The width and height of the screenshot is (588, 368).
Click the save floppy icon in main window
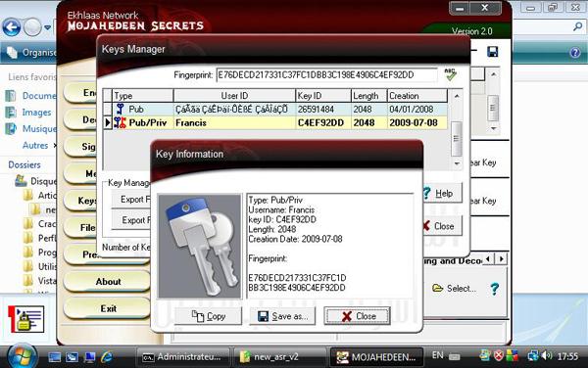point(492,52)
